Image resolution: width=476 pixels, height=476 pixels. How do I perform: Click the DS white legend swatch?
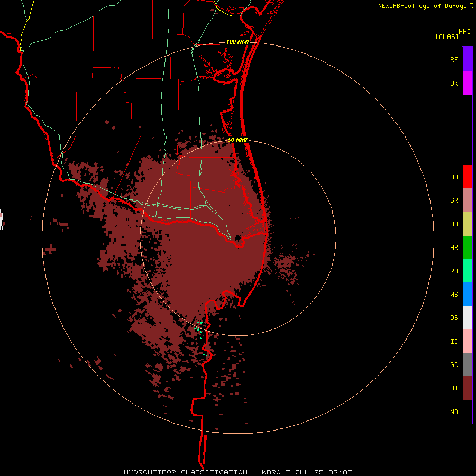pos(467,317)
